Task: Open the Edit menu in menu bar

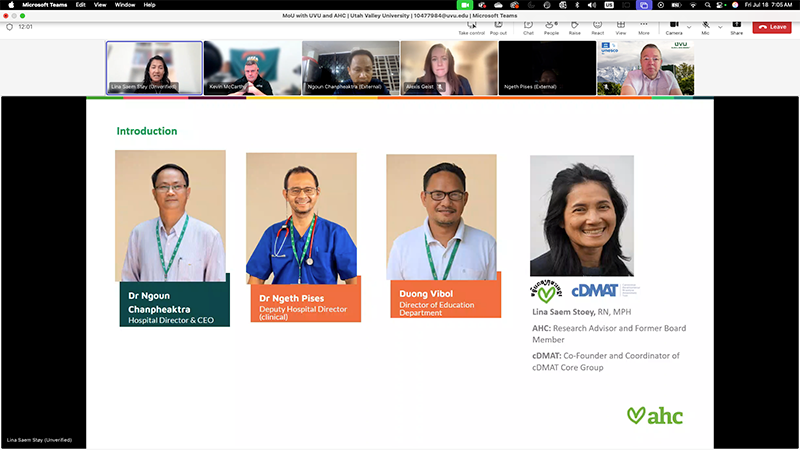Action: [x=80, y=5]
